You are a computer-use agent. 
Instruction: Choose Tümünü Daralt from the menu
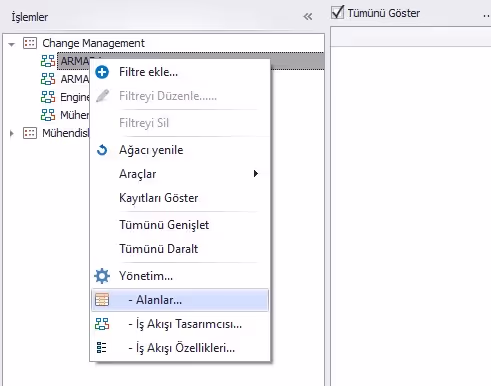[x=180, y=249]
